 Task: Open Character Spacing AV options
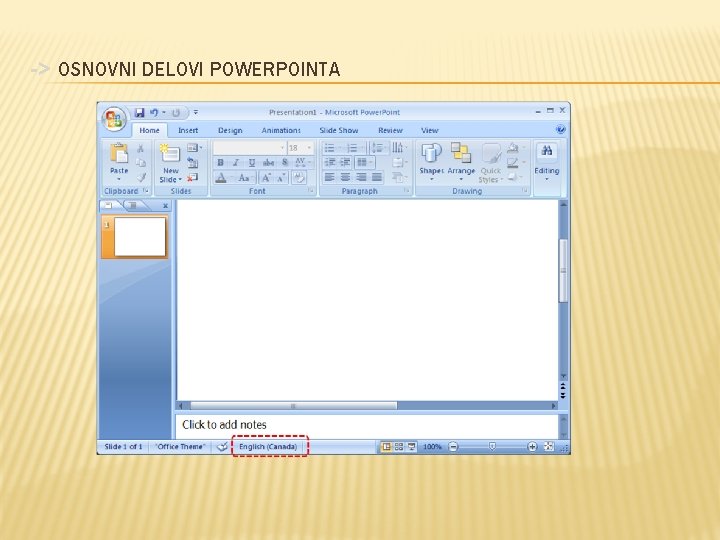tap(302, 163)
